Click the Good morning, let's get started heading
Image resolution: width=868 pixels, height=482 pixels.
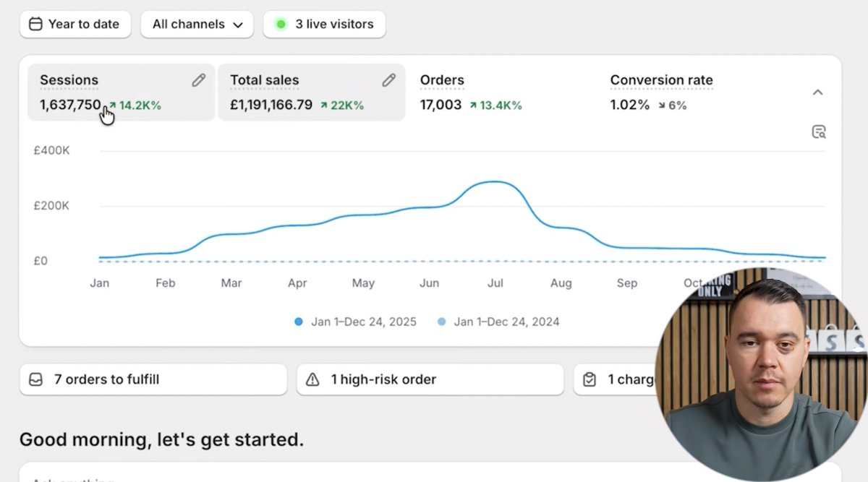click(x=161, y=439)
